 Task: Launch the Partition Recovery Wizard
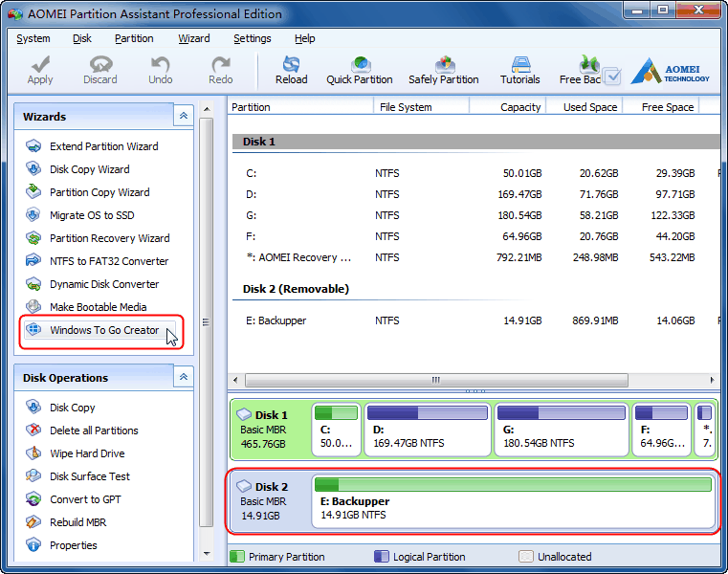click(110, 238)
